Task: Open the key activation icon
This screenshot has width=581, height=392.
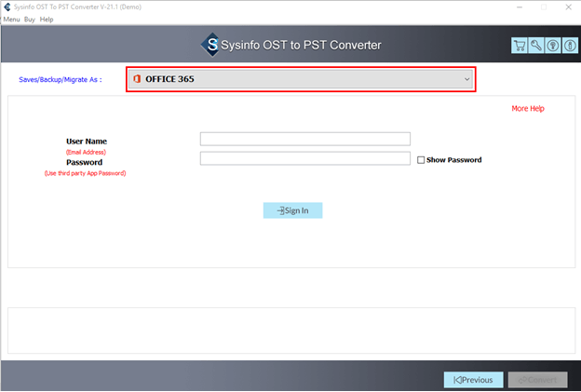Action: pyautogui.click(x=535, y=46)
